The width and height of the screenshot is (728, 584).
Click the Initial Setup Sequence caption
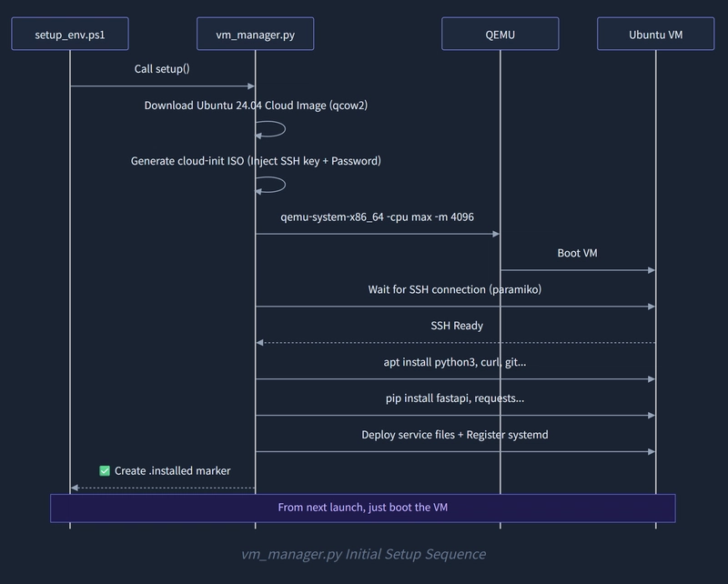pyautogui.click(x=363, y=554)
